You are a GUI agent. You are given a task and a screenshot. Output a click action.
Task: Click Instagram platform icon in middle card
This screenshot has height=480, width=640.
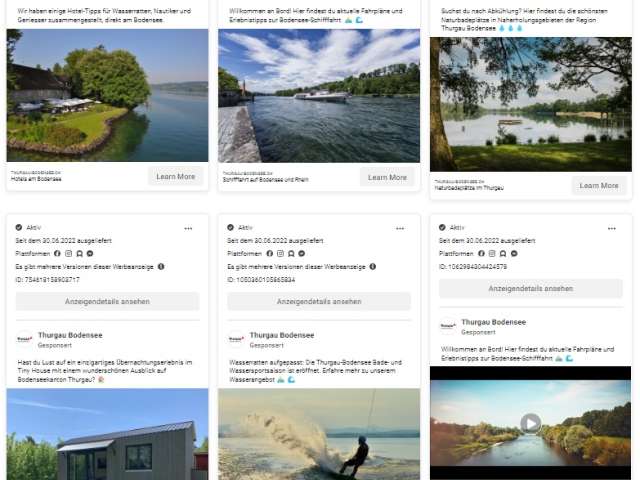[280, 253]
